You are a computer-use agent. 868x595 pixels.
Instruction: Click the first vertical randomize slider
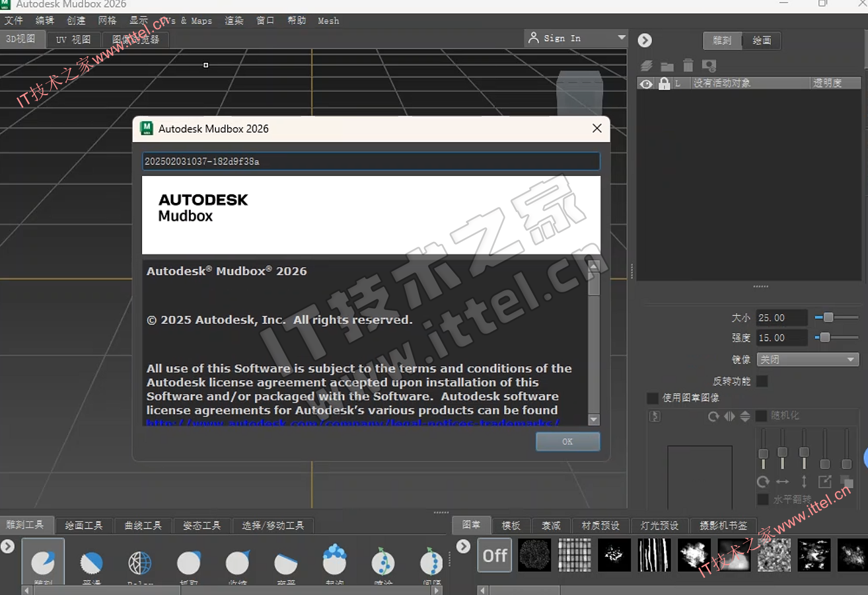pos(763,454)
